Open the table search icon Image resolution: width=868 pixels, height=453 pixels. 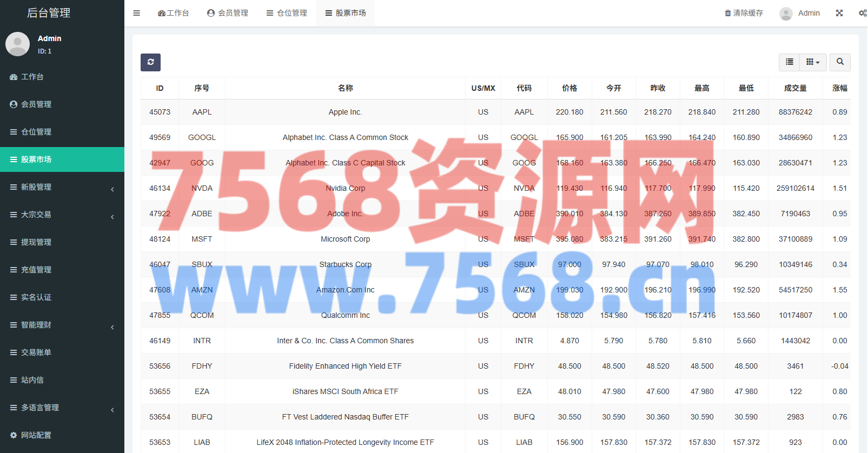[840, 62]
